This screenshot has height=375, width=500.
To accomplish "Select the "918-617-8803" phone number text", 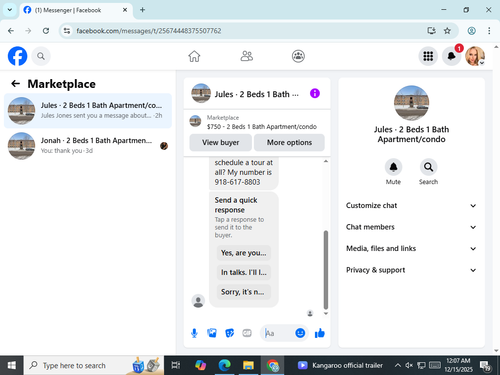I will click(x=237, y=182).
